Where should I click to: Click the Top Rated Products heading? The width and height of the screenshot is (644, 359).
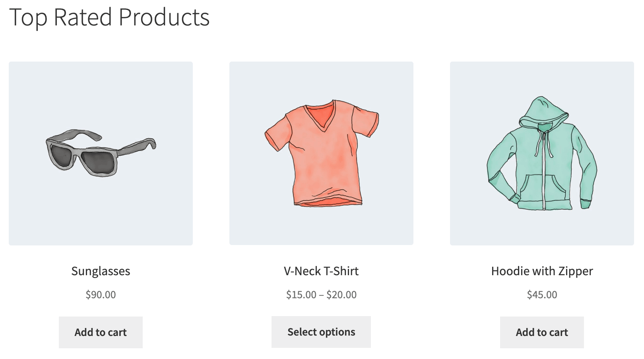click(109, 17)
